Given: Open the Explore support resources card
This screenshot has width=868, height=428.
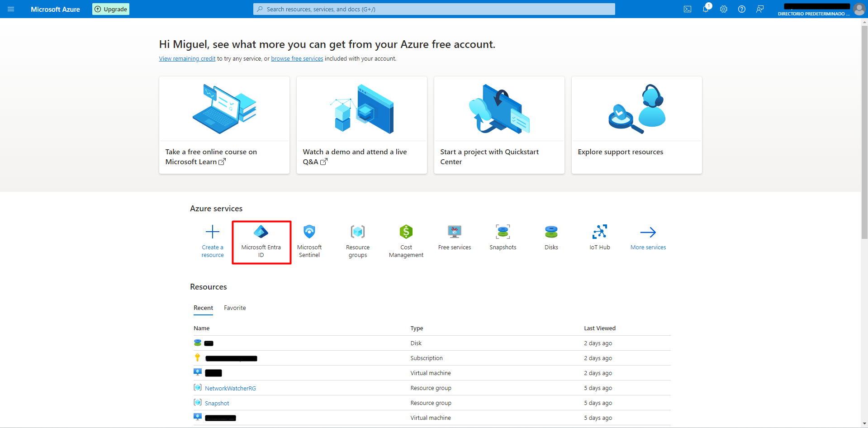Looking at the screenshot, I should point(636,125).
